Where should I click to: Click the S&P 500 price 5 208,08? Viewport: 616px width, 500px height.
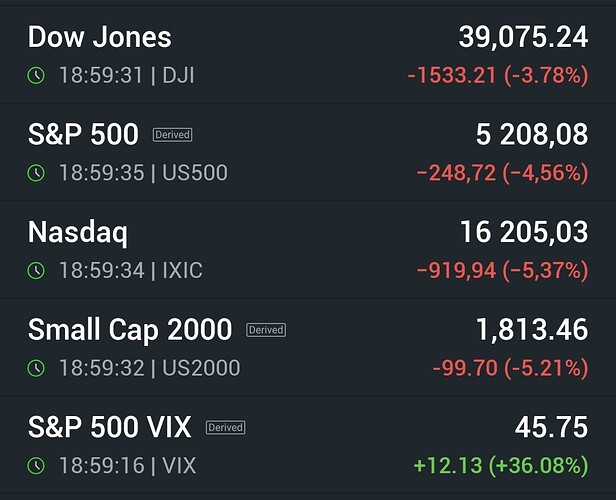[532, 135]
